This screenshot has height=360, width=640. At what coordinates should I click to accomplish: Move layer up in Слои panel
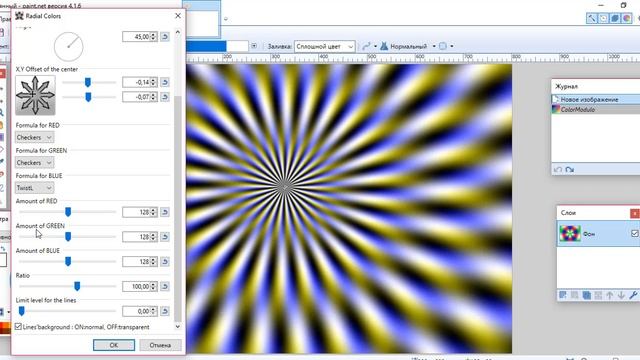point(610,295)
